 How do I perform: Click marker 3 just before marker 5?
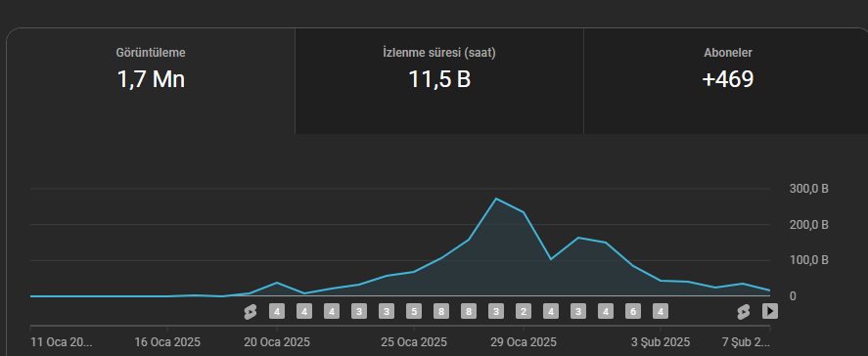387,311
